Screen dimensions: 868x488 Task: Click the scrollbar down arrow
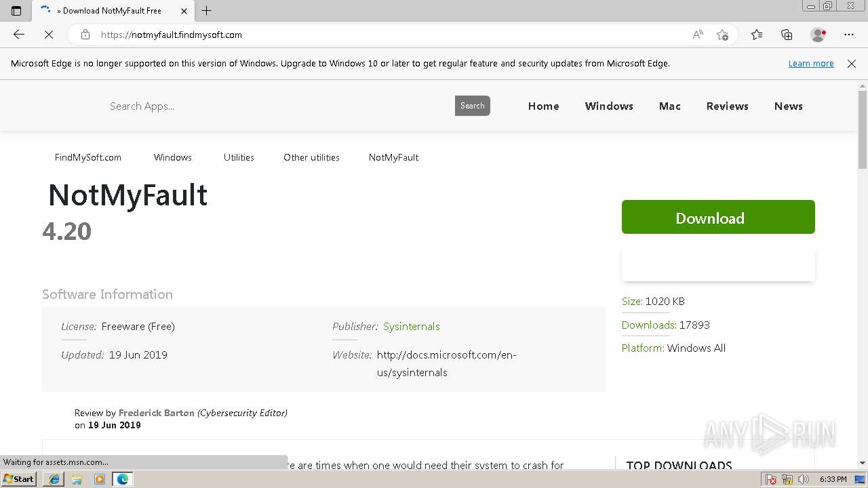[863, 463]
